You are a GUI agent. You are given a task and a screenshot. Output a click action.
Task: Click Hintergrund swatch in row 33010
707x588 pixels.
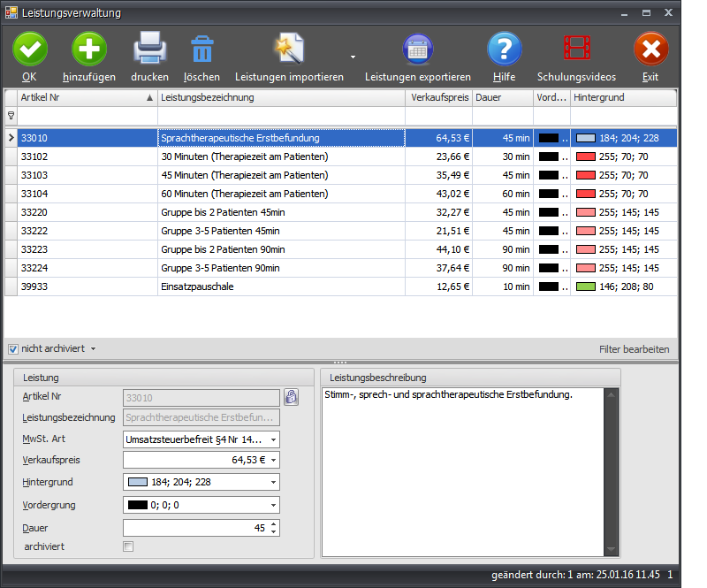pos(586,138)
